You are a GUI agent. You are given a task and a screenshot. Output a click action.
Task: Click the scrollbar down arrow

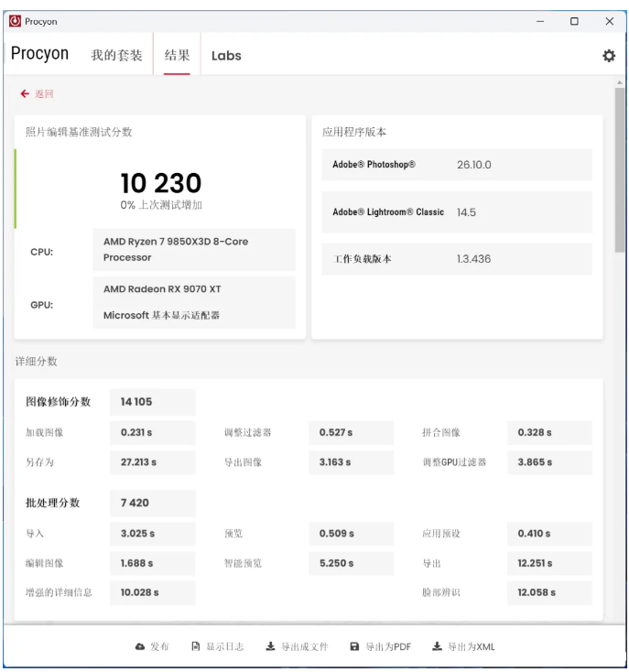(x=620, y=614)
